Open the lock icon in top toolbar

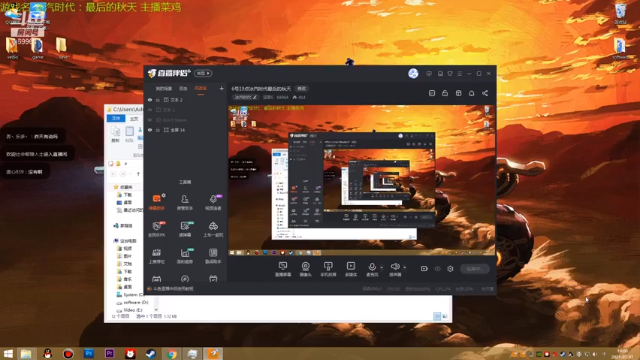click(445, 93)
